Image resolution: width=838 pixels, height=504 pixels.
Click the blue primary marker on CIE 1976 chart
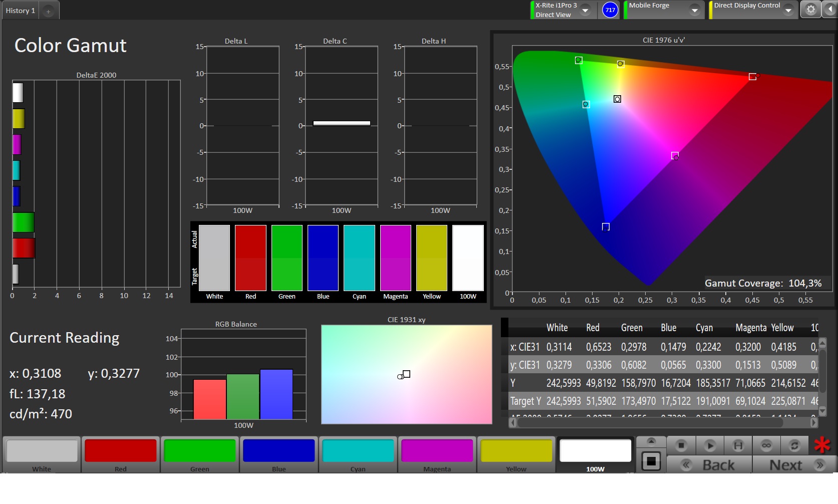click(x=606, y=226)
